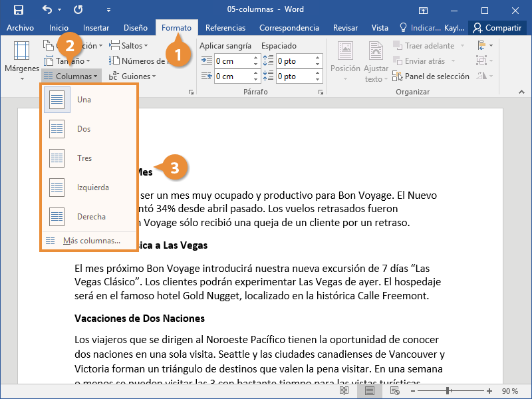The image size is (532, 399).
Task: Zoom in with the plus button
Action: coord(489,391)
